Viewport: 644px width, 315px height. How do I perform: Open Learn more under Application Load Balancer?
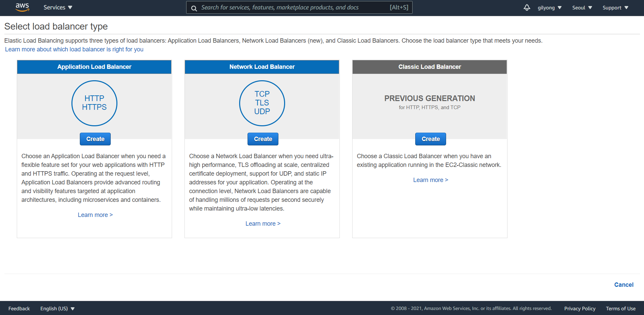[95, 215]
